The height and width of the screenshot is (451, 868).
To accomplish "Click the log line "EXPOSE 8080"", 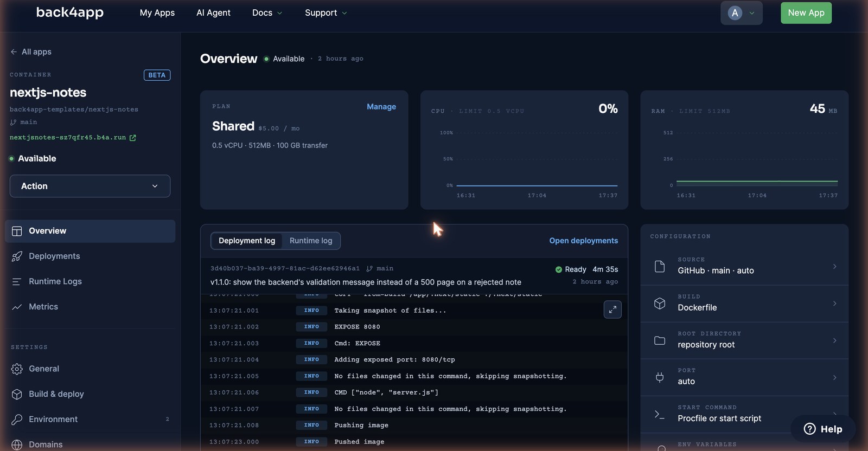I will [x=357, y=327].
